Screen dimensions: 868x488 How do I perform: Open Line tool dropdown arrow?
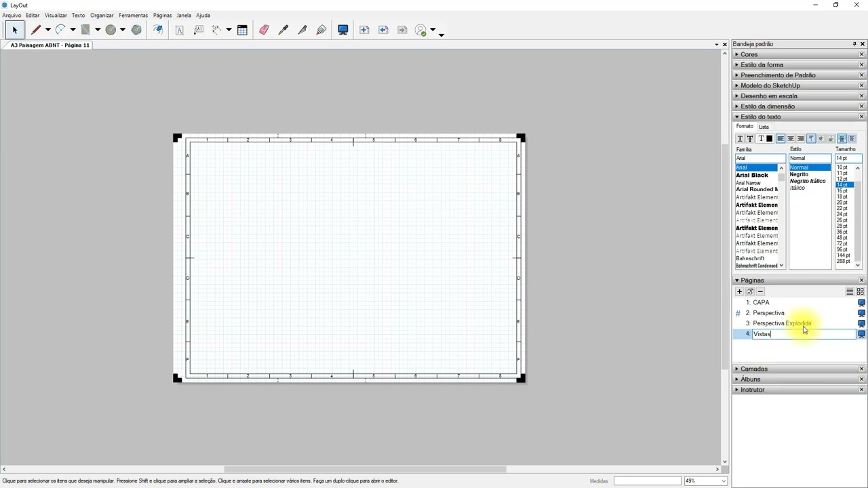(x=47, y=30)
